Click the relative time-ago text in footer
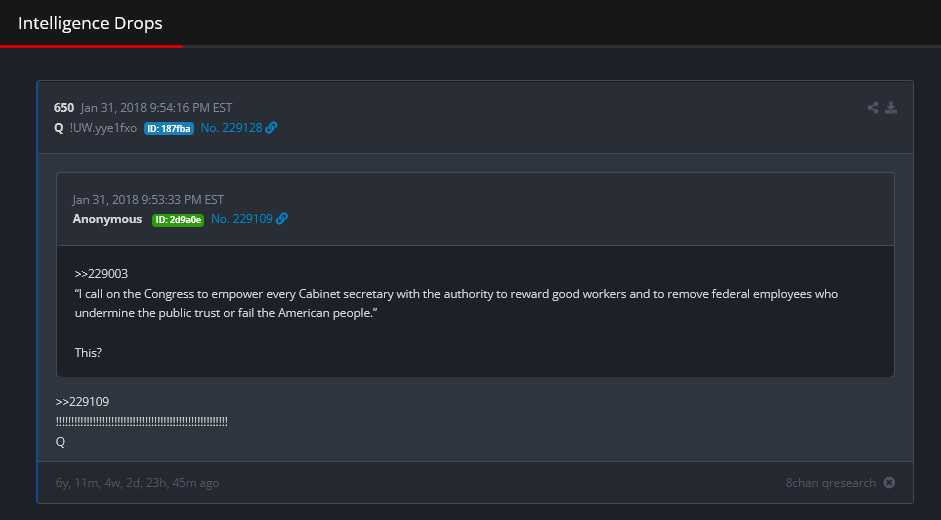The width and height of the screenshot is (941, 520). [137, 483]
